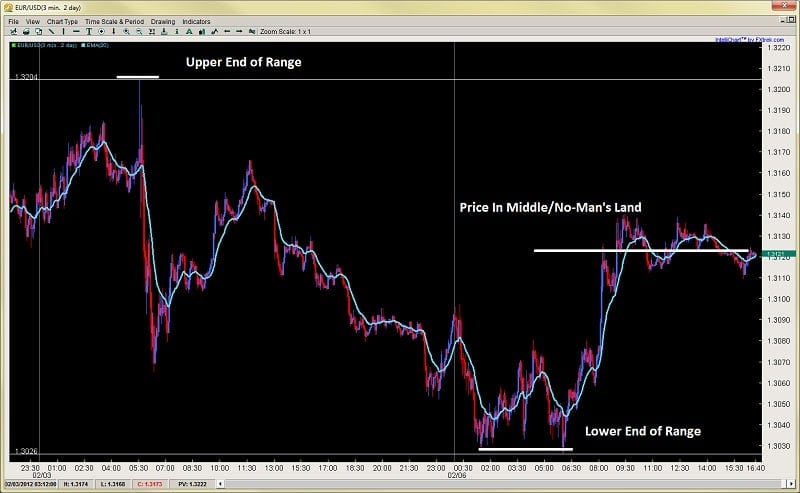Image resolution: width=800 pixels, height=493 pixels.
Task: Open the View menu
Action: pos(32,21)
